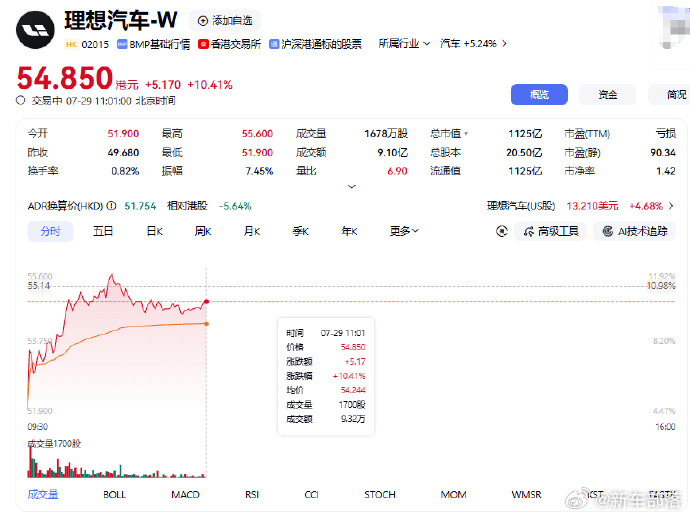Click the 量比 value 6.90

point(397,171)
